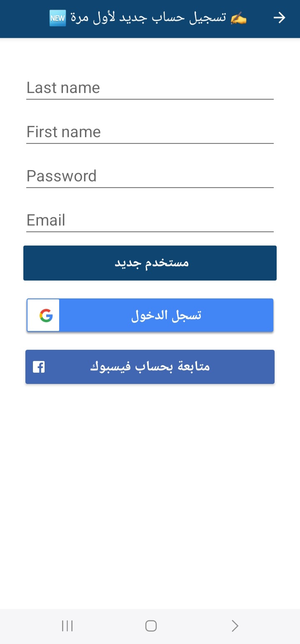This screenshot has width=300, height=644.
Task: Tap the Password placeholder text
Action: click(62, 176)
